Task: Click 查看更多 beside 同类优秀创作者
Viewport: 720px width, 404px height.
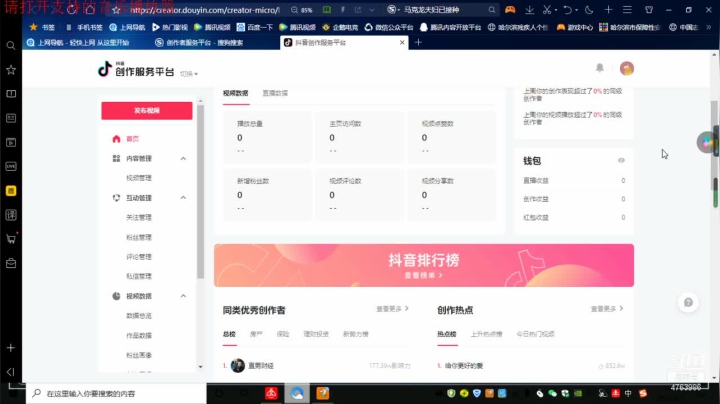Action: pyautogui.click(x=392, y=309)
